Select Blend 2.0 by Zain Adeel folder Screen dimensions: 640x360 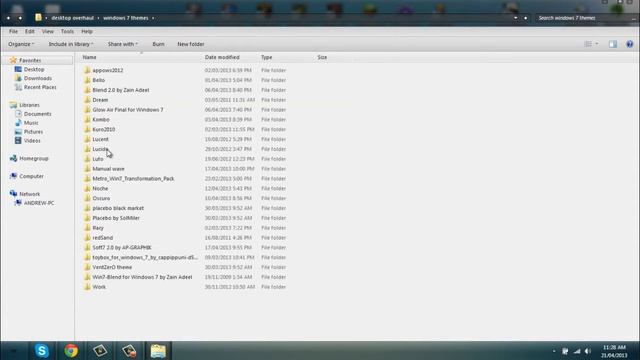tap(121, 90)
